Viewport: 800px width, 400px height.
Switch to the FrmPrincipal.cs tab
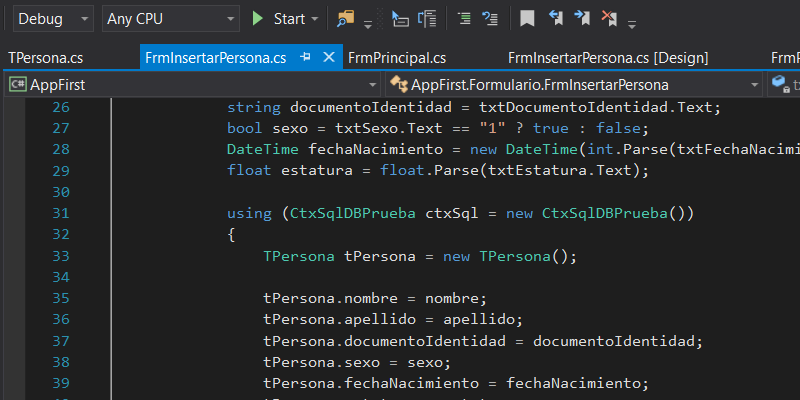point(397,58)
